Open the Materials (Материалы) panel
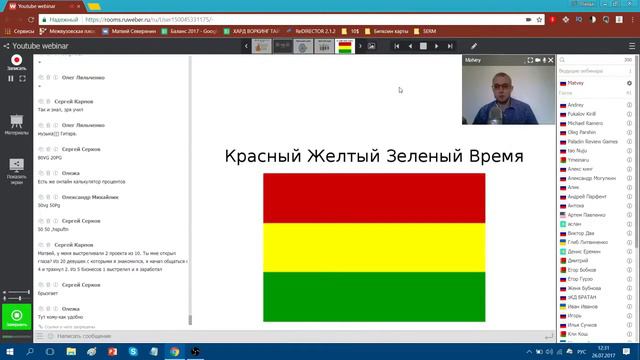This screenshot has width=640, height=360. click(16, 124)
